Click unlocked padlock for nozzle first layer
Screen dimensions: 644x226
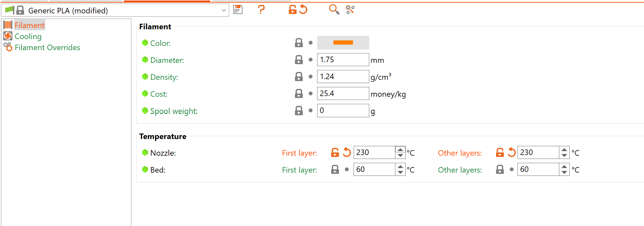[335, 152]
